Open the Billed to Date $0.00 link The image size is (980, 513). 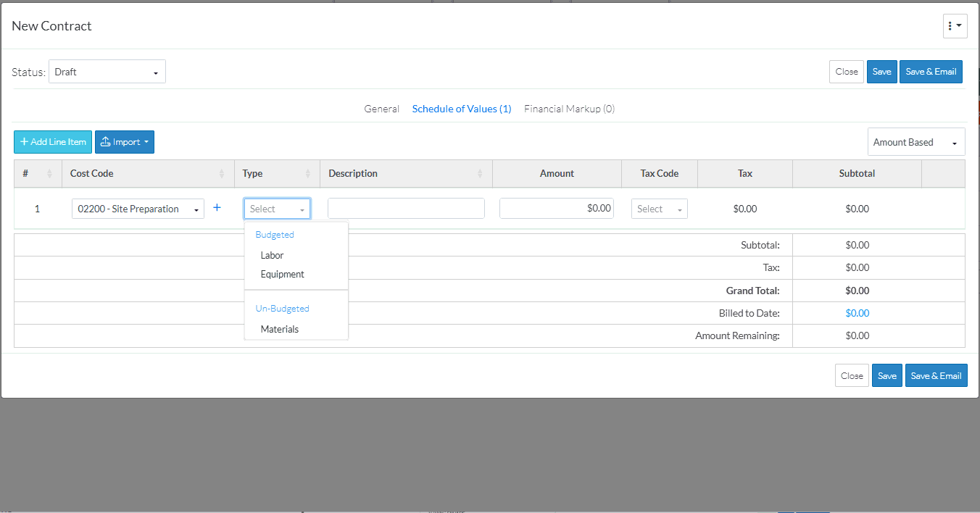pyautogui.click(x=857, y=313)
